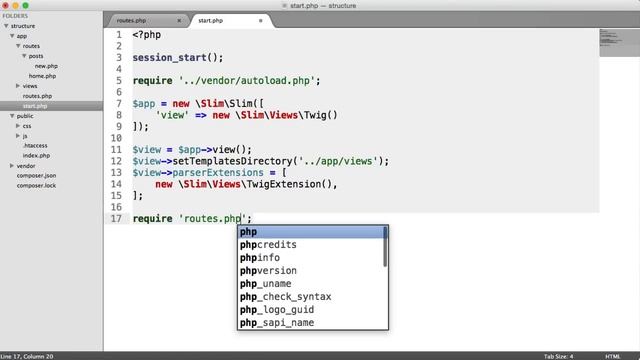Image resolution: width=640 pixels, height=360 pixels.
Task: Click the Line 17, Column 20 status
Action: point(27,356)
